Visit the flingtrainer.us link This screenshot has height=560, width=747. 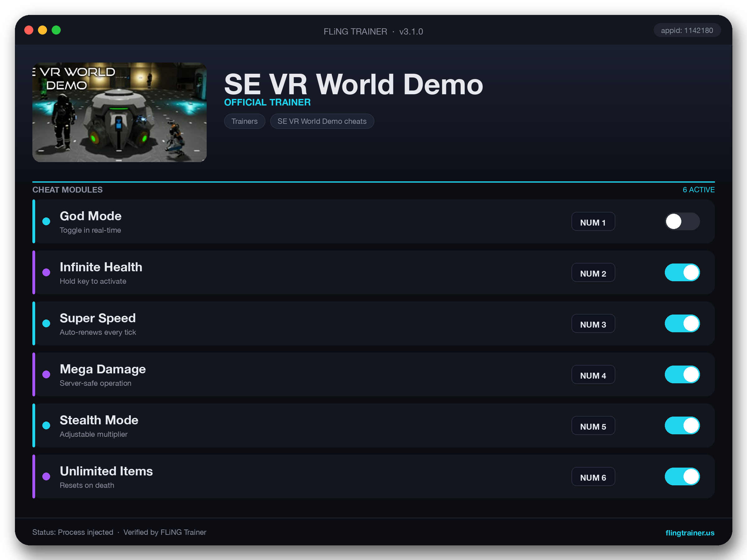point(690,533)
